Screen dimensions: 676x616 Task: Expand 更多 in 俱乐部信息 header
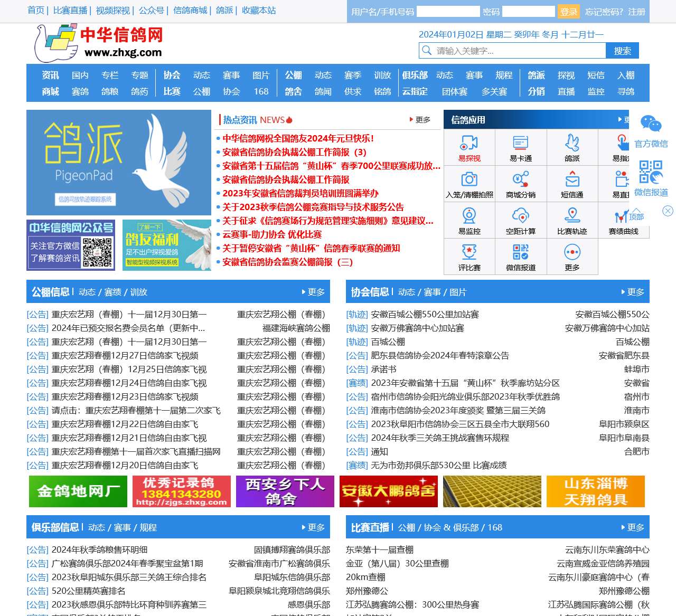[x=313, y=527]
